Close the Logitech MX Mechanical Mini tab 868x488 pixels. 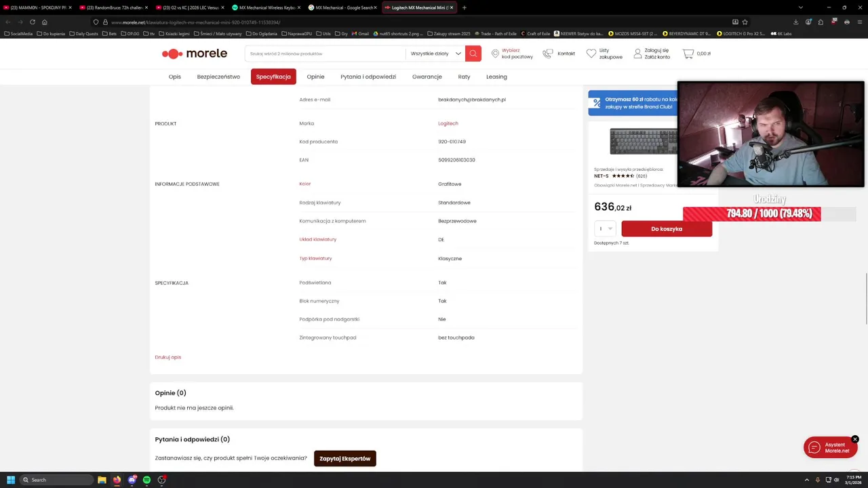(452, 7)
